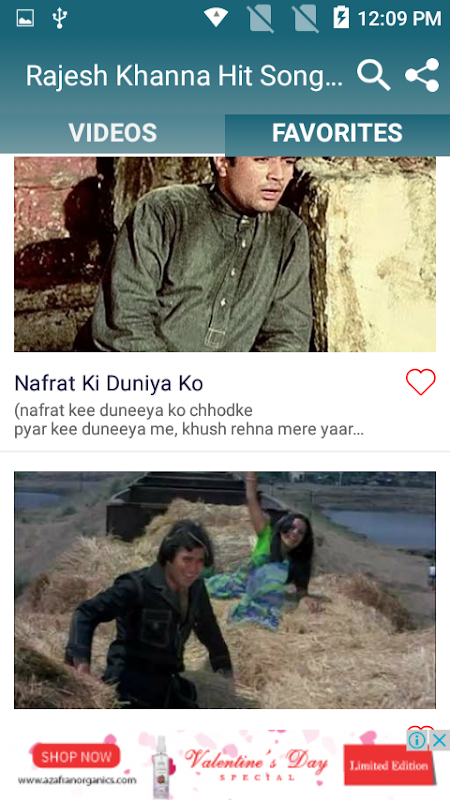This screenshot has height=800, width=450.
Task: Click the Limited Edition ad label
Action: click(x=388, y=765)
